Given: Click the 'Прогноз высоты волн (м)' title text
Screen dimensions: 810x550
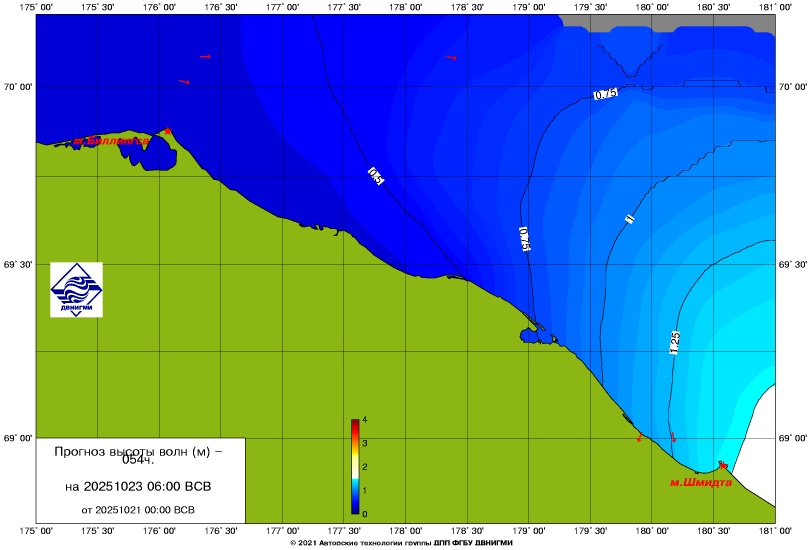Looking at the screenshot, I should 137,452.
